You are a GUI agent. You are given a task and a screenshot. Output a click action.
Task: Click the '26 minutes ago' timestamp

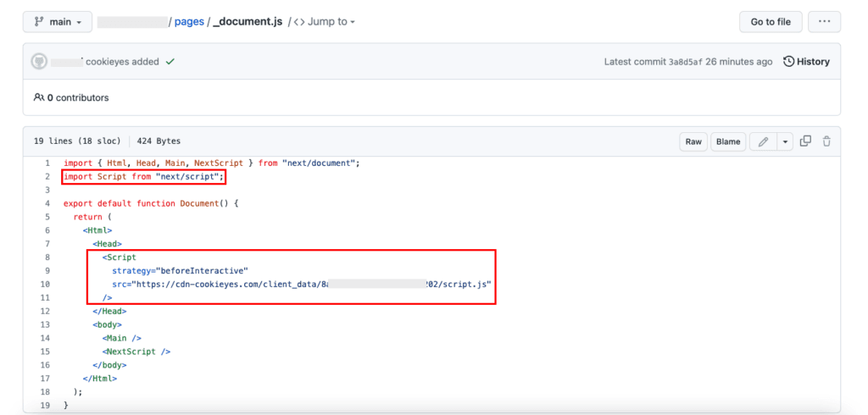tap(738, 62)
